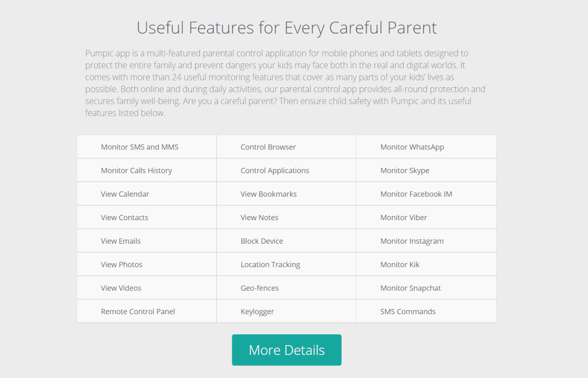Open the View Emails feature
The height and width of the screenshot is (378, 588).
coord(147,241)
